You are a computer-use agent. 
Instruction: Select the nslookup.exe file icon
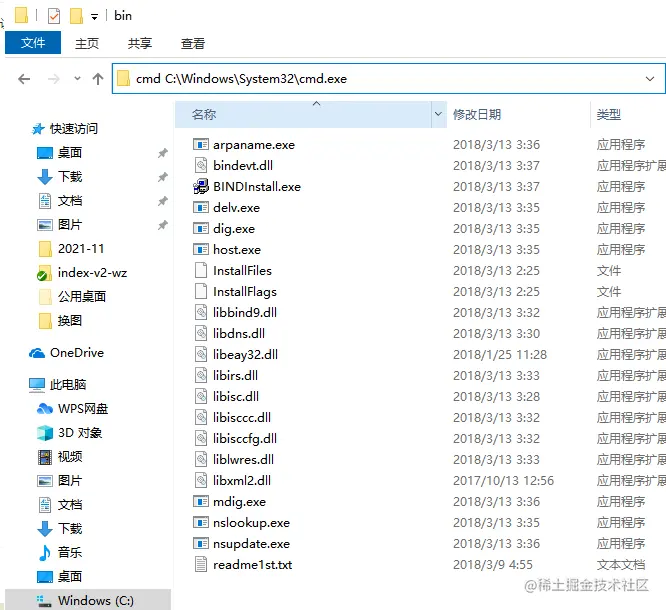click(x=201, y=522)
